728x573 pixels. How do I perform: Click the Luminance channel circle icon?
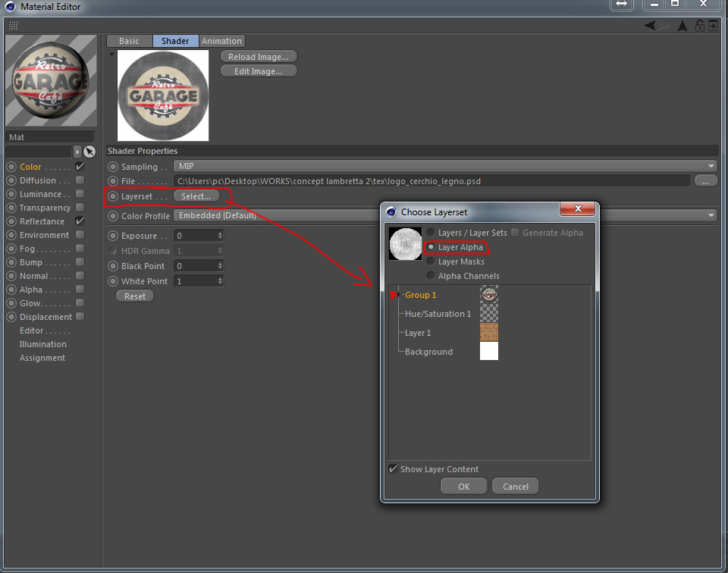11,194
